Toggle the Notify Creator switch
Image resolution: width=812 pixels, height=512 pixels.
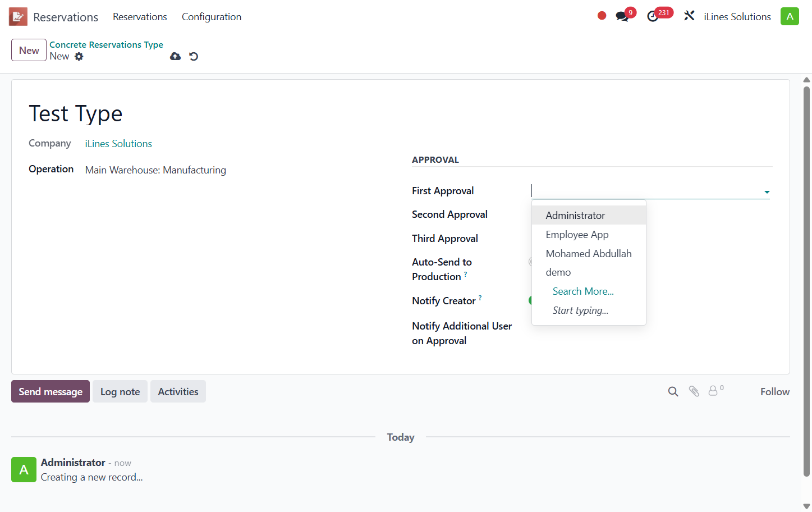pyautogui.click(x=530, y=300)
